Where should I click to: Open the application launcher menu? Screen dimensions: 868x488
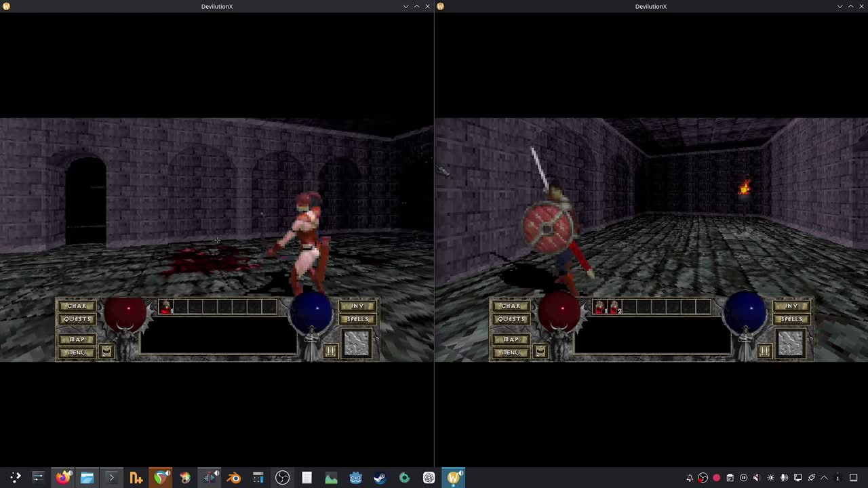(x=15, y=478)
